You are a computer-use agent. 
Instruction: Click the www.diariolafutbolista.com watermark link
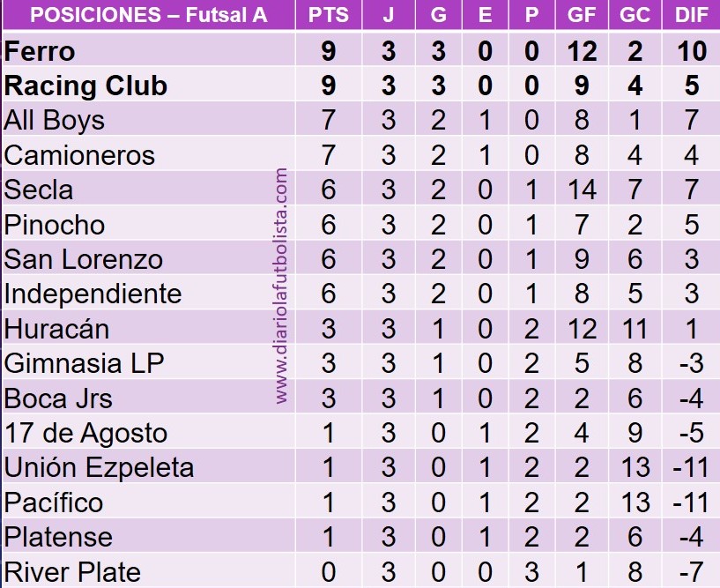(282, 287)
